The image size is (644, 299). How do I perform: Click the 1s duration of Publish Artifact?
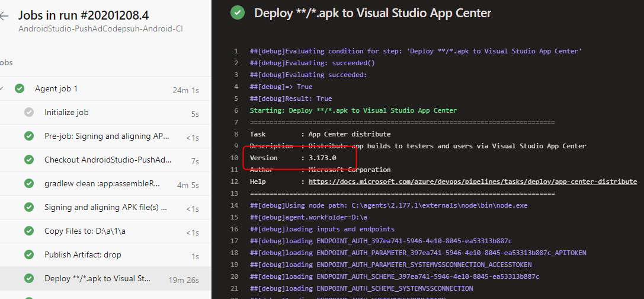click(195, 257)
